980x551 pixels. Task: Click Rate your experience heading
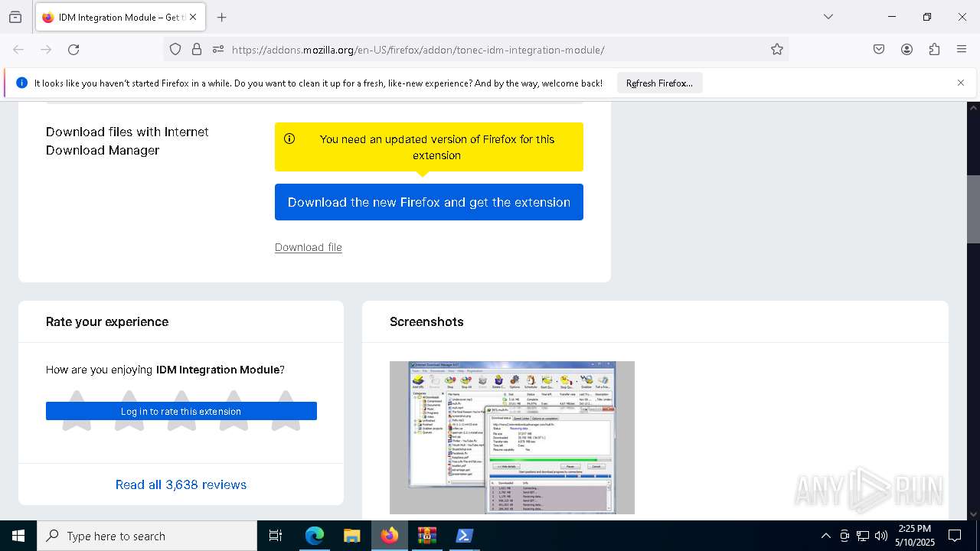(x=107, y=321)
